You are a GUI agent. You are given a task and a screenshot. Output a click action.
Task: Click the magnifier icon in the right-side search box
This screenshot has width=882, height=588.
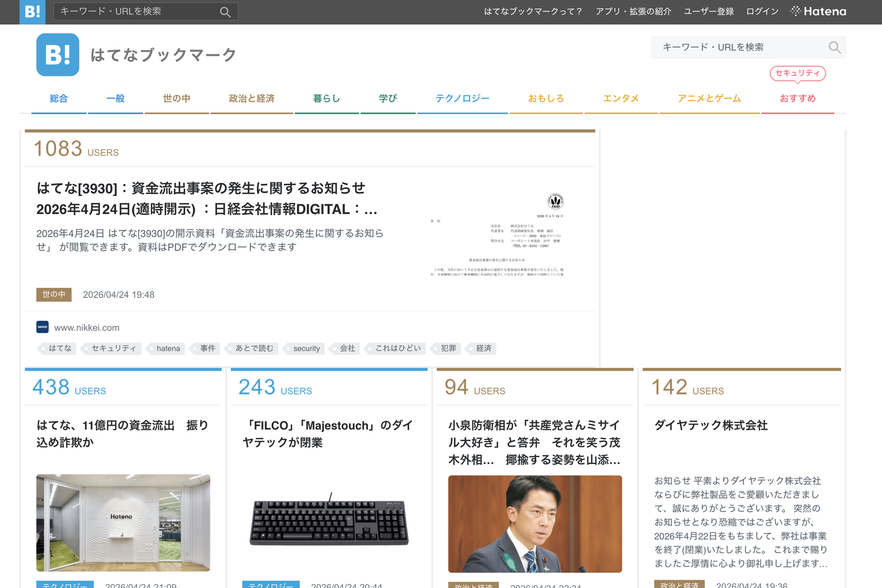pyautogui.click(x=834, y=47)
